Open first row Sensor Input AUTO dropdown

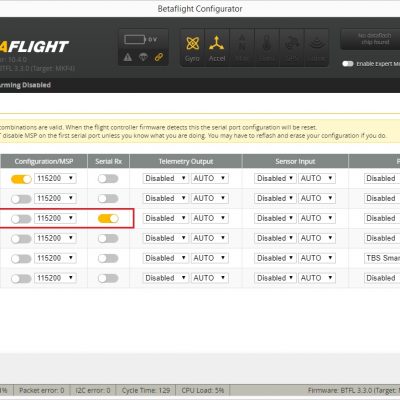(317, 178)
